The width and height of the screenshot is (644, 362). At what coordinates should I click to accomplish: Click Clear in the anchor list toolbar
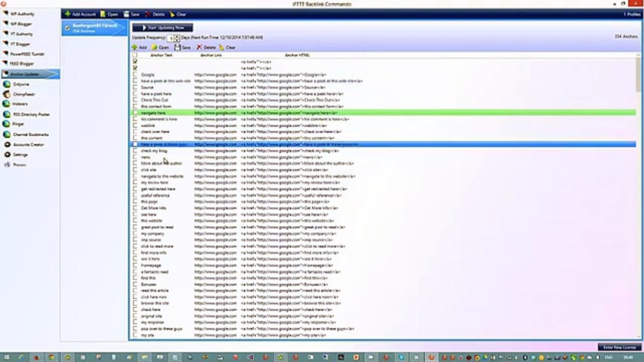(227, 47)
